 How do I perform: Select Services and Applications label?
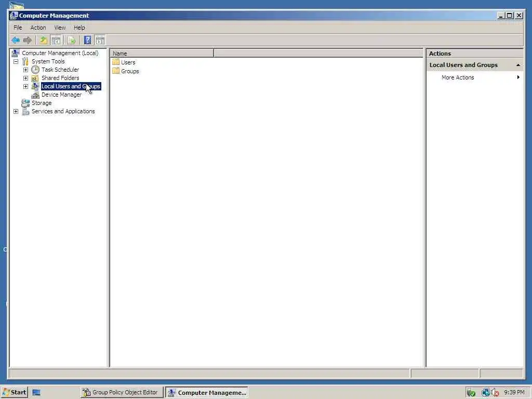tap(63, 111)
